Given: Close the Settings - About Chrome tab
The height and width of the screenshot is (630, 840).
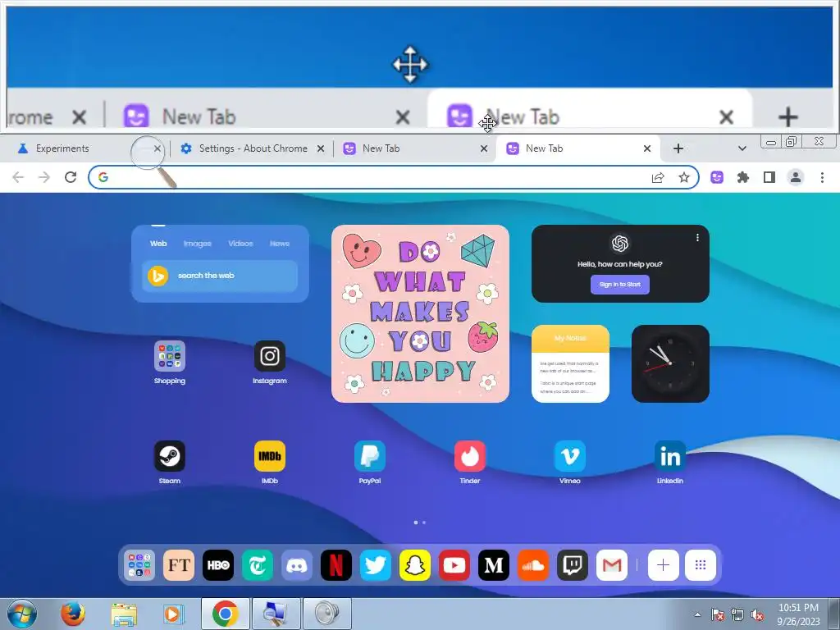Looking at the screenshot, I should 321,148.
